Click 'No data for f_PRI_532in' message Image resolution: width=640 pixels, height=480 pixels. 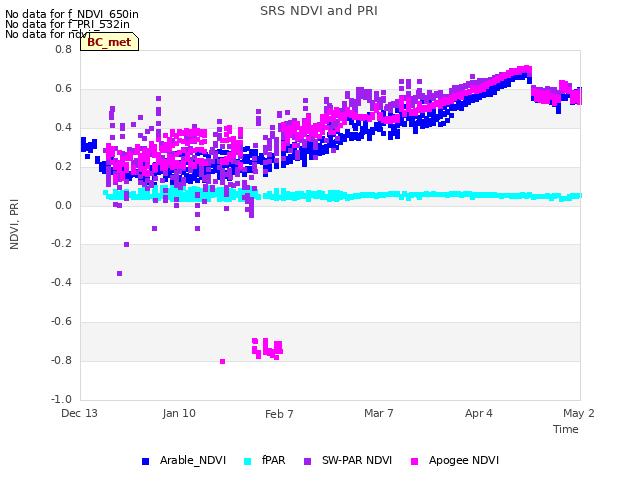67,24
